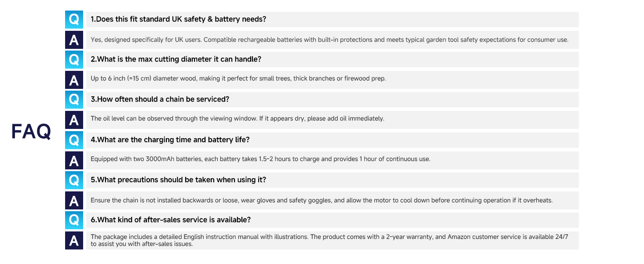This screenshot has width=644, height=264.
Task: Click the A icon beside gloves and goggles answer
Action: point(74,200)
